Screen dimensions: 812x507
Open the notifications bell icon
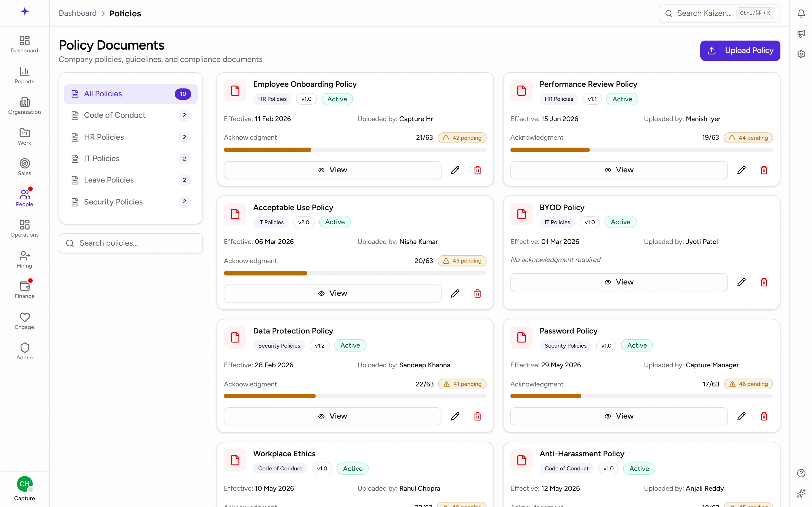801,14
